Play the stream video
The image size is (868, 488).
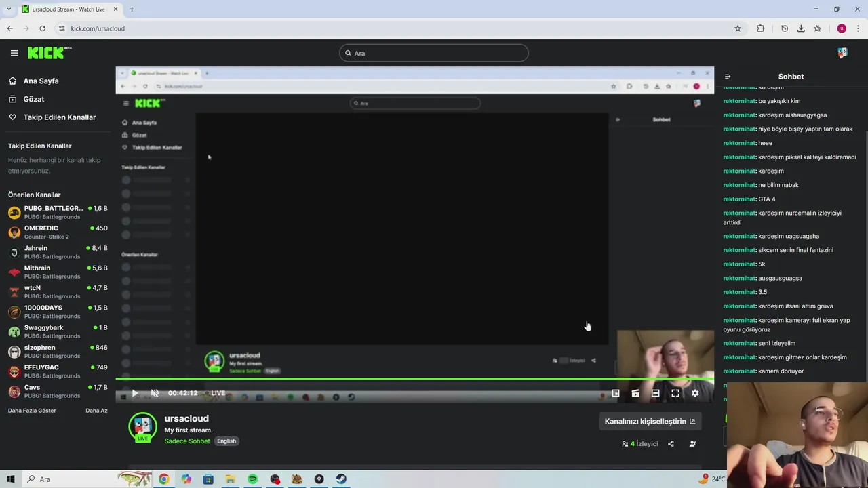[135, 393]
